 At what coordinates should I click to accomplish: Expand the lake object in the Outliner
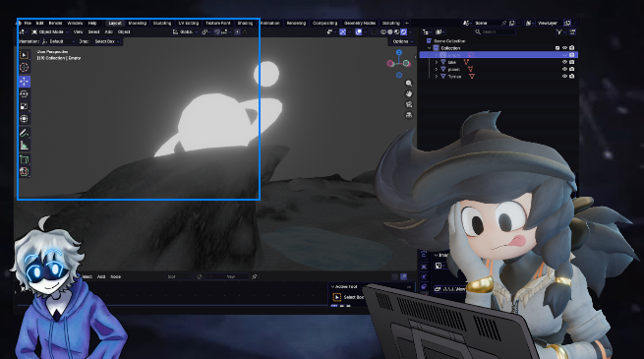point(437,62)
